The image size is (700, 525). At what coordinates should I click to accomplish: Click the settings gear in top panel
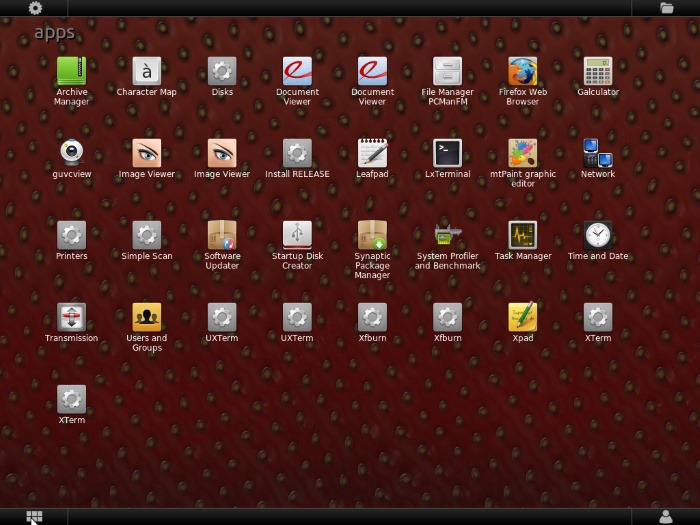tap(35, 8)
